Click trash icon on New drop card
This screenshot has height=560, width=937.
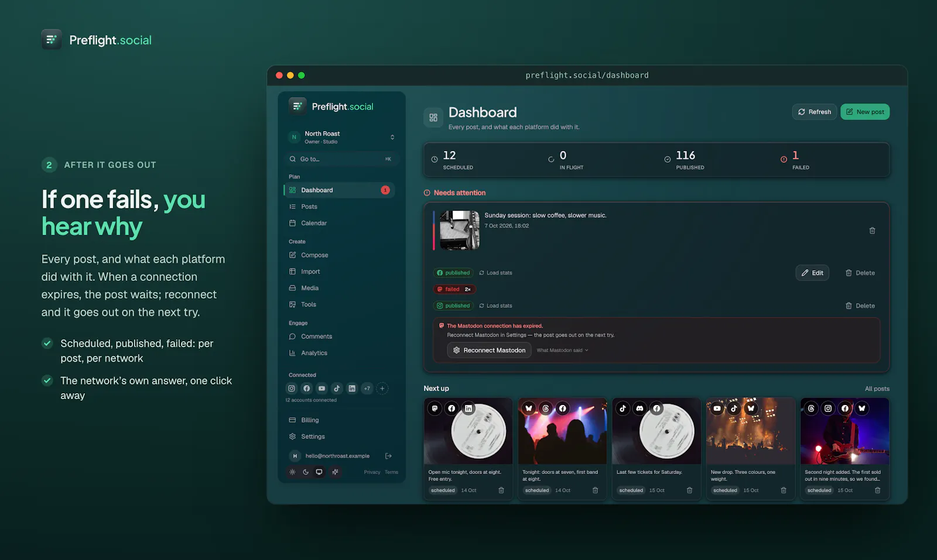(x=784, y=490)
